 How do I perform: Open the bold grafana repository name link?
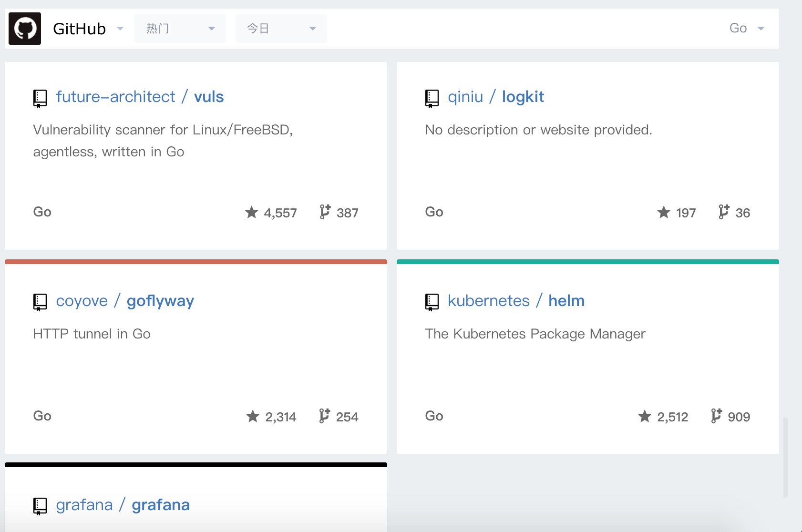click(161, 505)
